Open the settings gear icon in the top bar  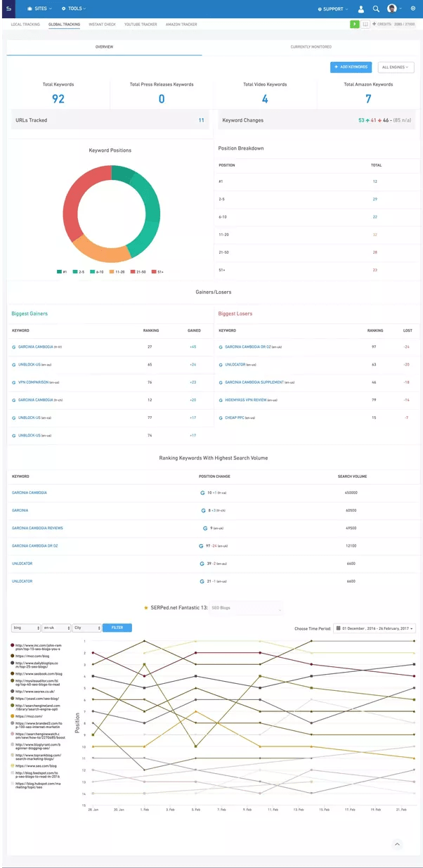(412, 9)
